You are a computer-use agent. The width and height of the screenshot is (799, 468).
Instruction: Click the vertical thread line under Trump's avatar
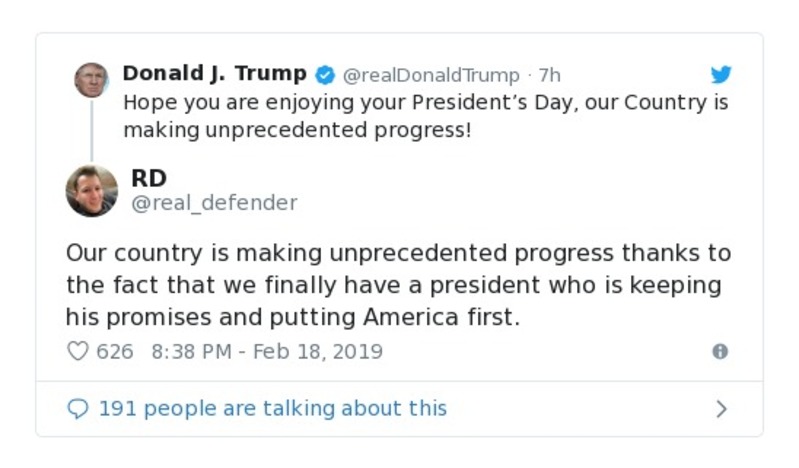click(91, 130)
